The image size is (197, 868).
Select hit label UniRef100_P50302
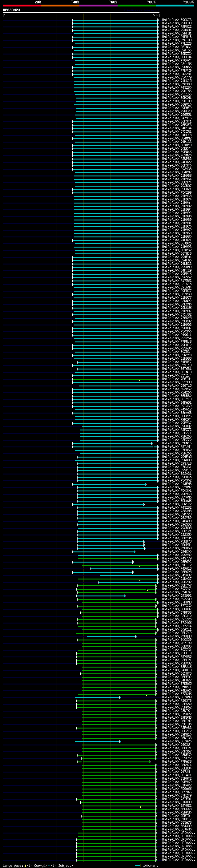[177, 481]
